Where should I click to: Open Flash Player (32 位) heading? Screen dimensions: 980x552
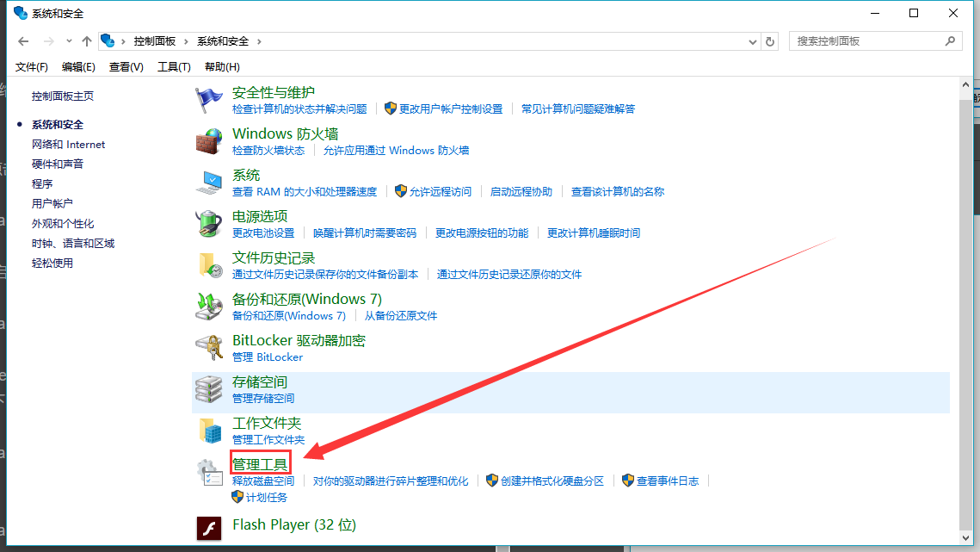(294, 524)
